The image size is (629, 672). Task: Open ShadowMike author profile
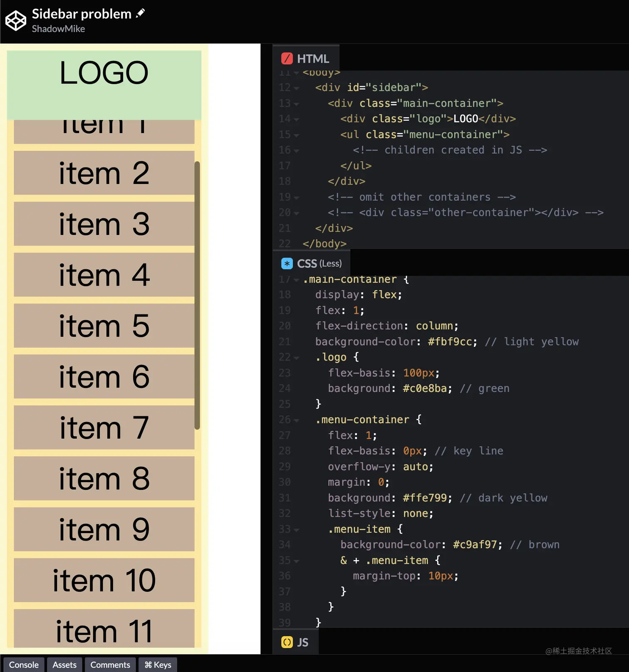(58, 29)
